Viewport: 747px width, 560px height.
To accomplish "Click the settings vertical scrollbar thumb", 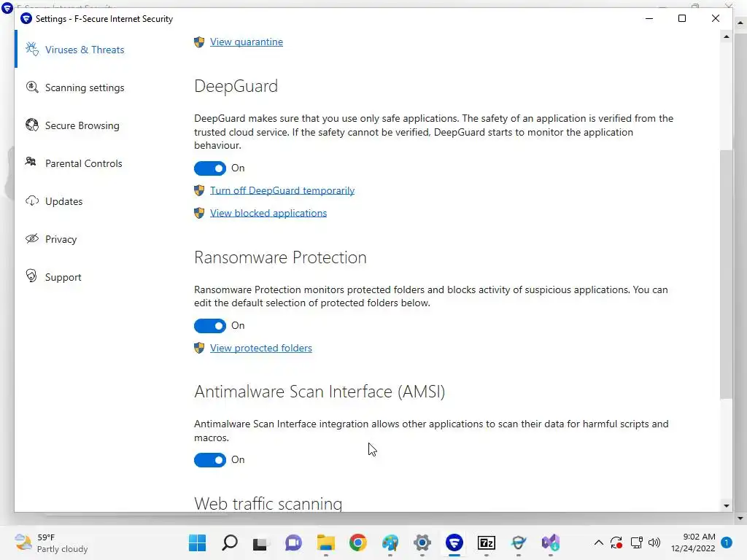I will point(726,274).
